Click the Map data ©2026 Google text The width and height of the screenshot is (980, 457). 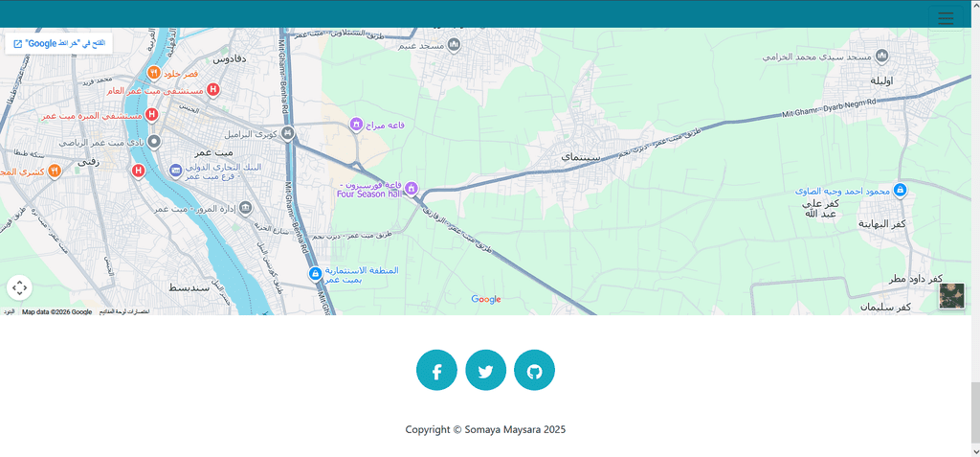56,311
